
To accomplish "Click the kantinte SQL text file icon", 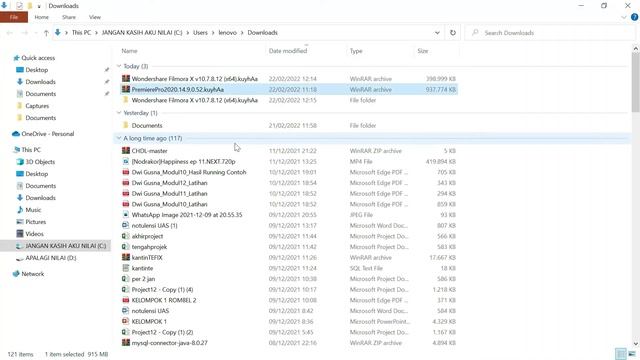I will 126,268.
